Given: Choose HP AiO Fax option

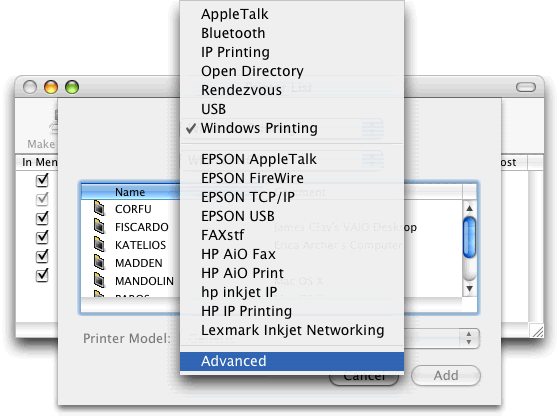Looking at the screenshot, I should click(x=292, y=254).
